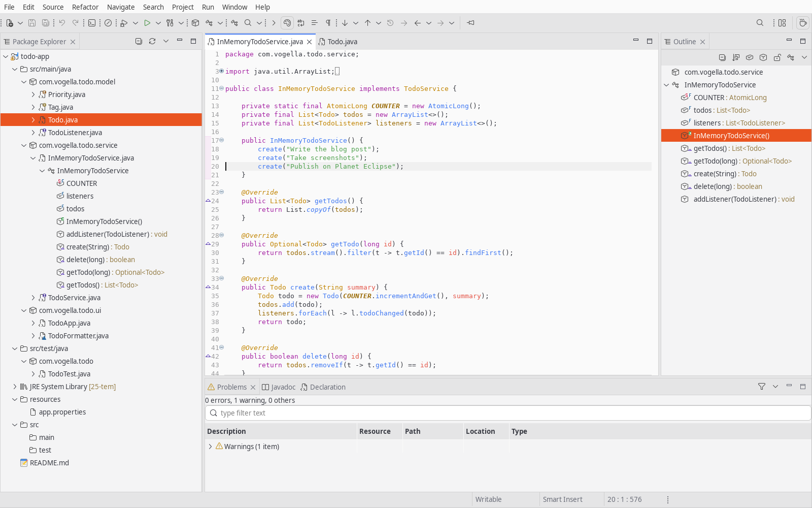Image resolution: width=812 pixels, height=508 pixels.
Task: Select getTodo(long) in the Outline
Action: [736, 161]
